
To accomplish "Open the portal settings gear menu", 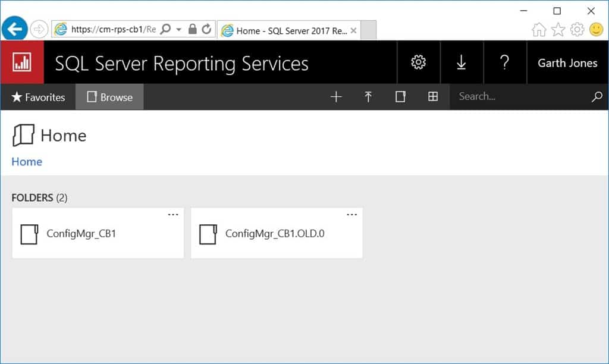I will pyautogui.click(x=418, y=62).
